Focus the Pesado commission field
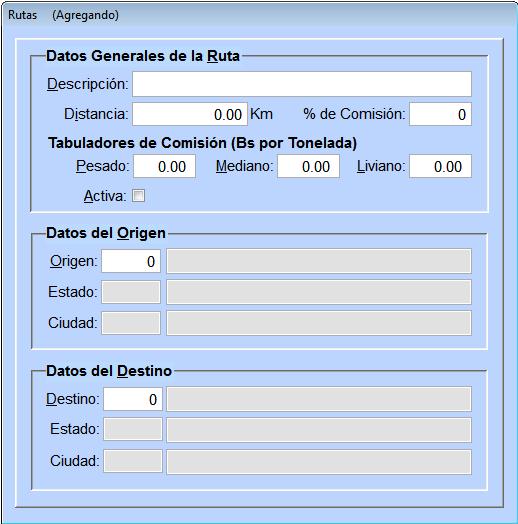Image resolution: width=518 pixels, height=524 pixels. [x=164, y=166]
